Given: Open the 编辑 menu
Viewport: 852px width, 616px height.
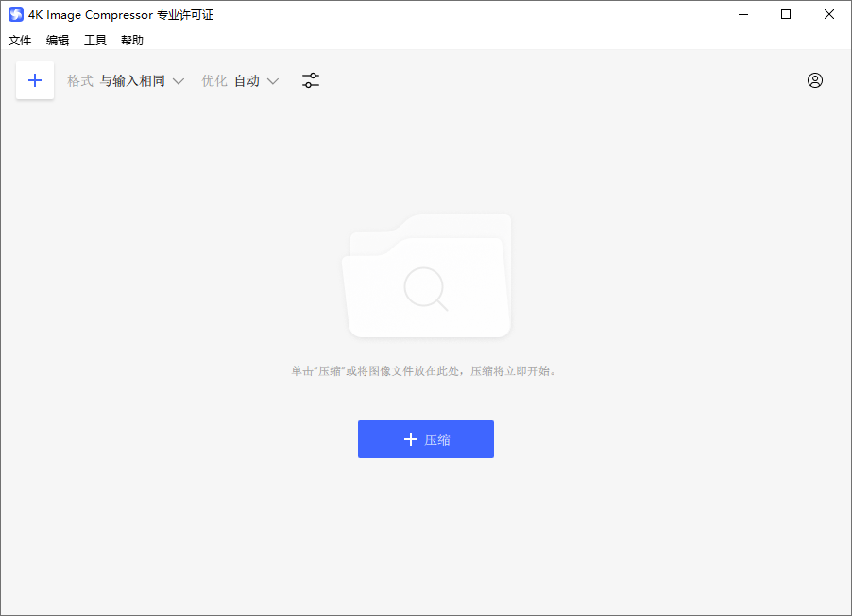Looking at the screenshot, I should pos(58,41).
